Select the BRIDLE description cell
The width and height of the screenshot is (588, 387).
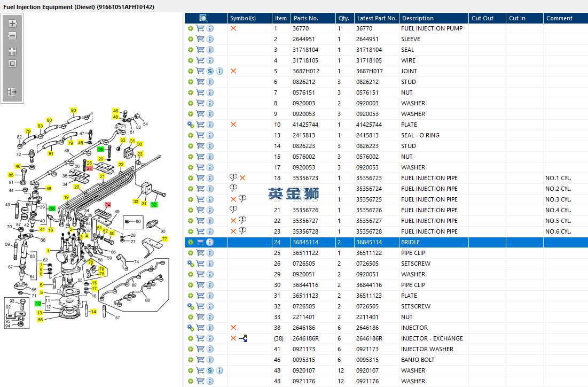pos(411,242)
